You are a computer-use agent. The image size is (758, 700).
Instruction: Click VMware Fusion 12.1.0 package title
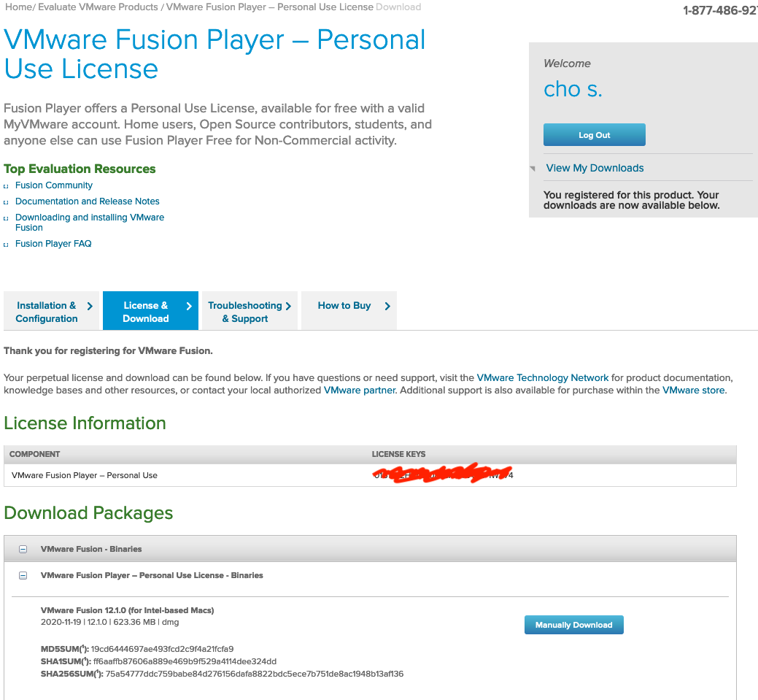coord(127,610)
